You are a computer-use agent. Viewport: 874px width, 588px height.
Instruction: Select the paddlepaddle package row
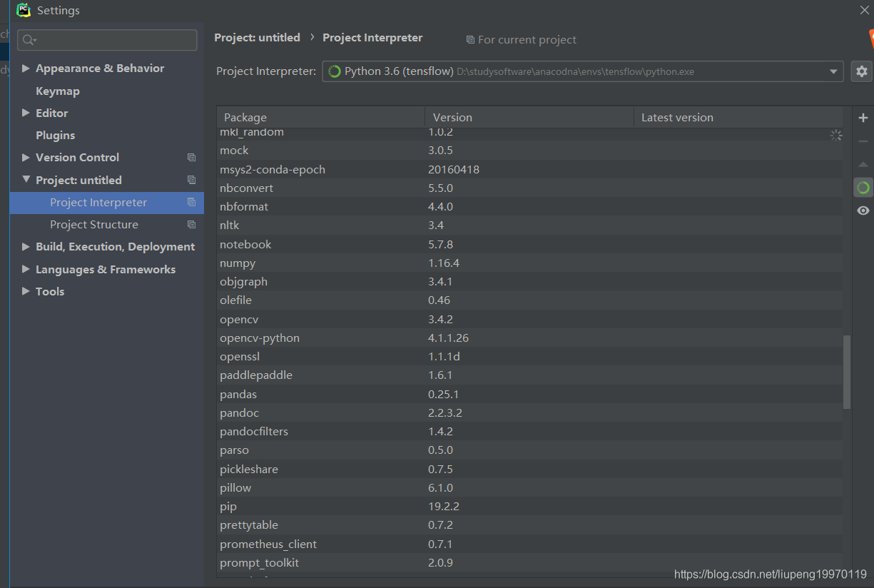(530, 375)
